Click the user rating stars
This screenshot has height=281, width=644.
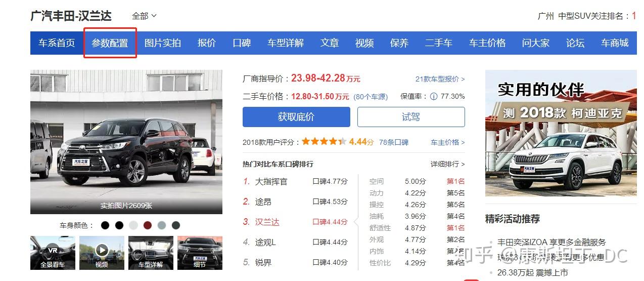pyautogui.click(x=324, y=142)
